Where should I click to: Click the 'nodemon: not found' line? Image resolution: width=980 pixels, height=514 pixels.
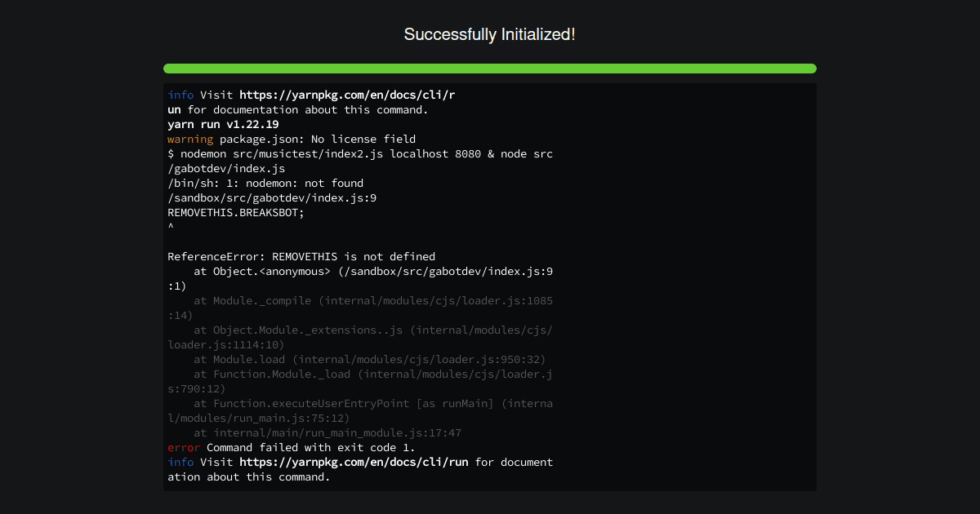pyautogui.click(x=265, y=183)
